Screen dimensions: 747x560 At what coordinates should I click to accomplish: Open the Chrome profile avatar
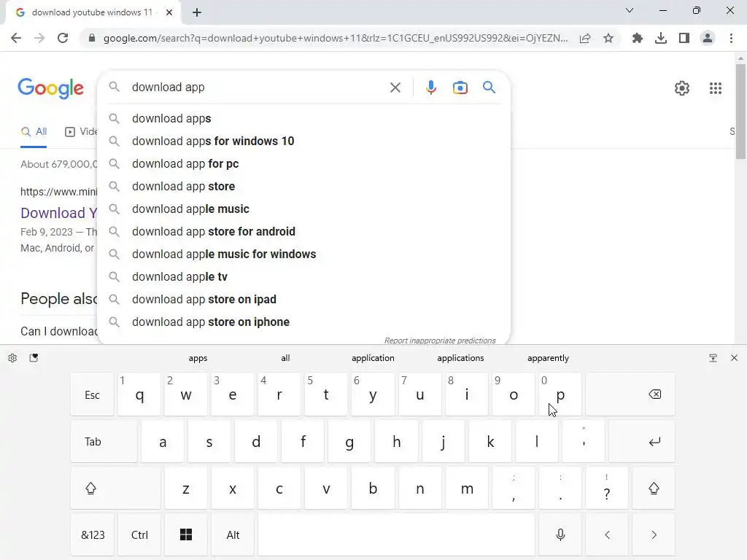708,38
